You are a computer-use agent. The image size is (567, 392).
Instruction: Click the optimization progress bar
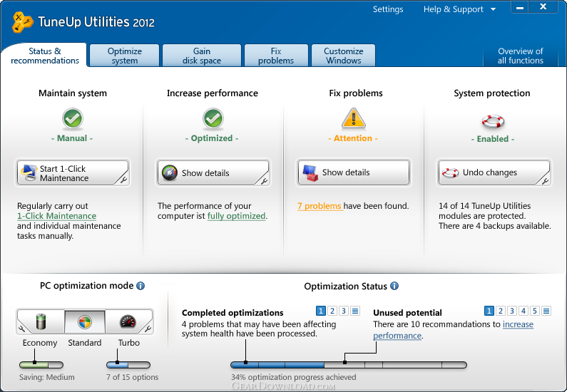pyautogui.click(x=349, y=365)
